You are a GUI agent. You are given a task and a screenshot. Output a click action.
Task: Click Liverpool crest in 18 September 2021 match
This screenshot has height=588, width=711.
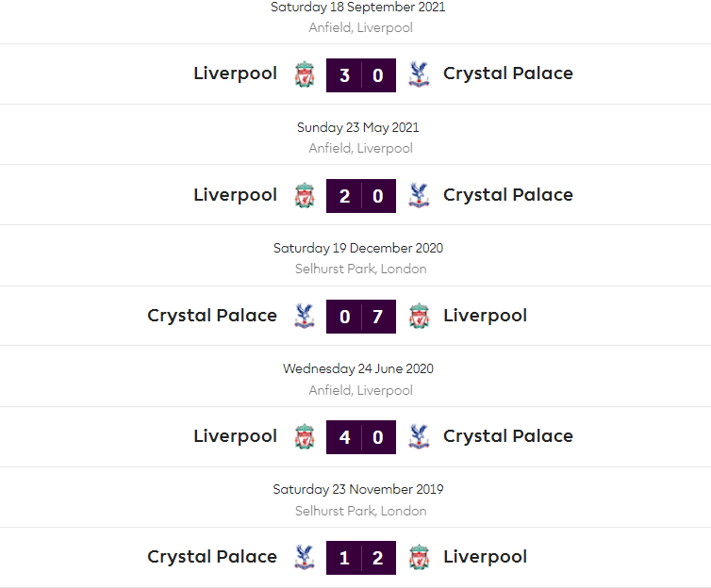305,74
